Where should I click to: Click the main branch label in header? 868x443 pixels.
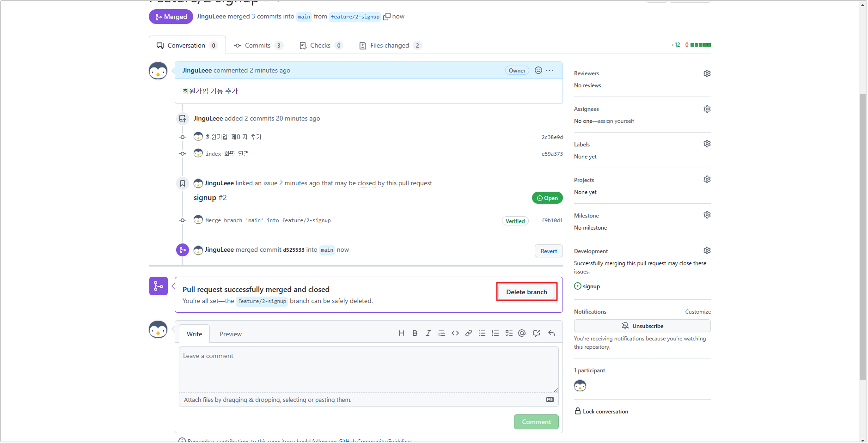[x=304, y=17]
